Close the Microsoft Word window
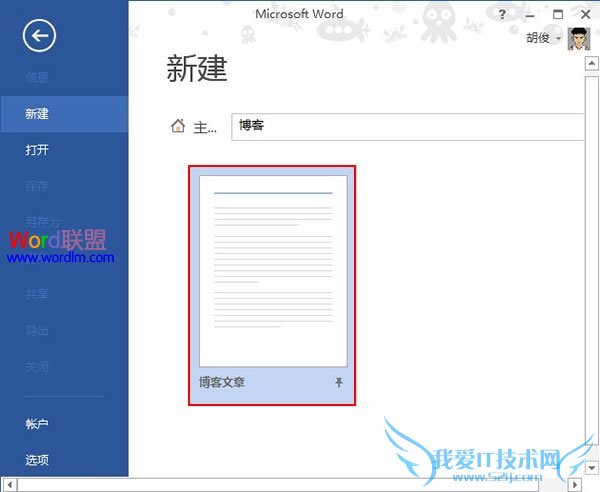Screen dimensions: 600x492 click(585, 15)
